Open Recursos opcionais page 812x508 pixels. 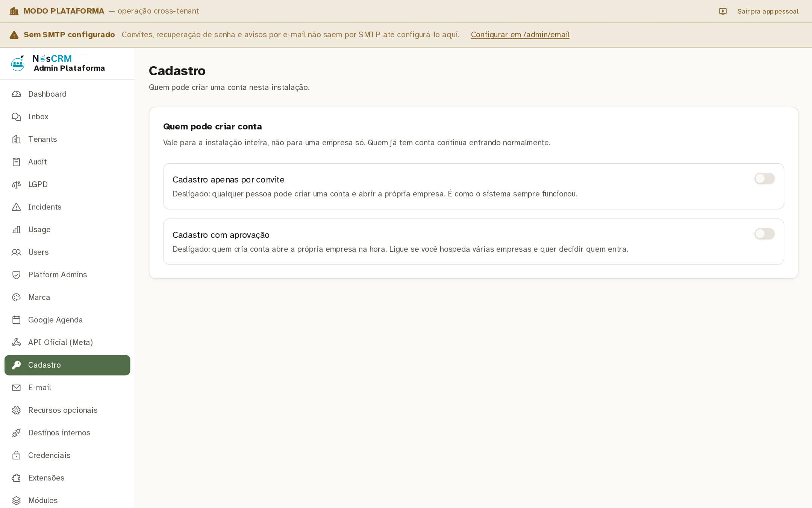[67, 410]
